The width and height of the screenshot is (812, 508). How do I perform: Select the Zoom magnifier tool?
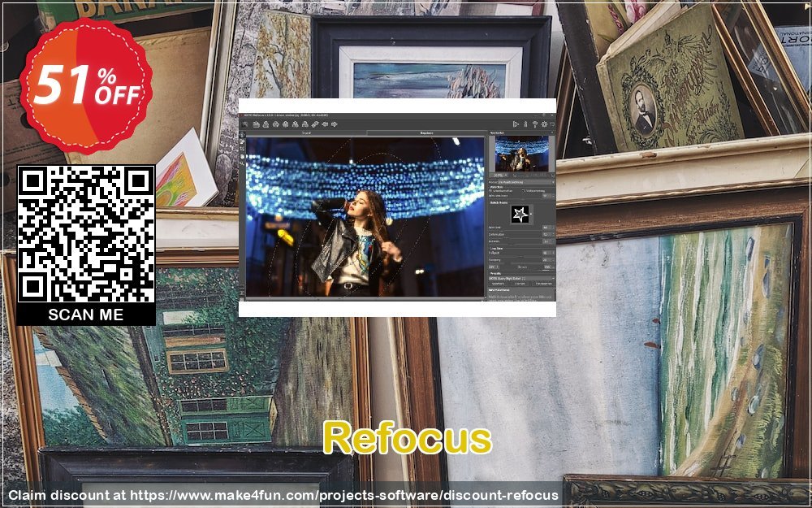click(x=242, y=164)
